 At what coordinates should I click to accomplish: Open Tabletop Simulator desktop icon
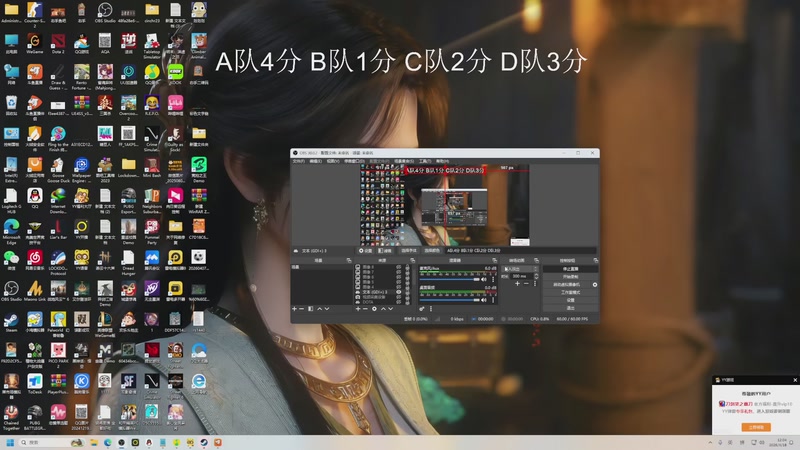tap(152, 46)
